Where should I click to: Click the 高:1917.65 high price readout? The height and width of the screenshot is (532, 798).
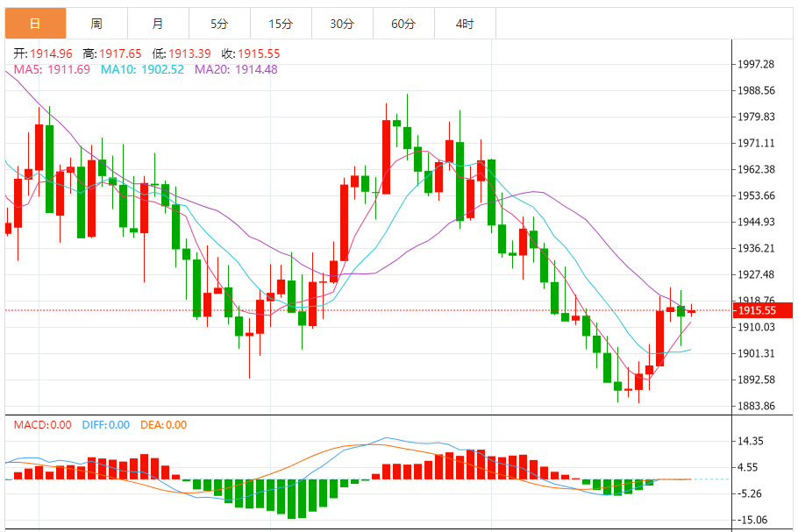112,53
